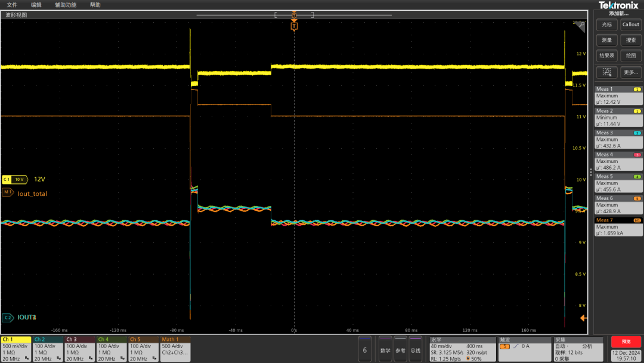Open the 触发 trigger settings badge

[x=524, y=349]
